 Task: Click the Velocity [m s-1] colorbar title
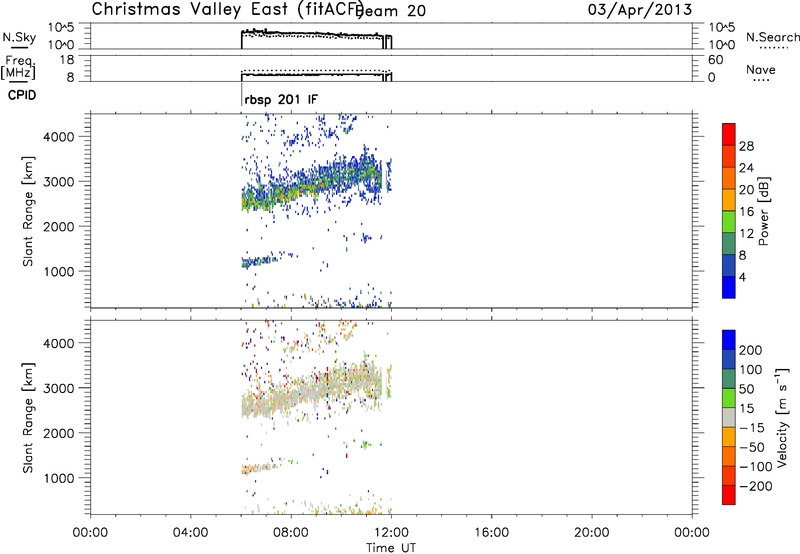pos(782,417)
